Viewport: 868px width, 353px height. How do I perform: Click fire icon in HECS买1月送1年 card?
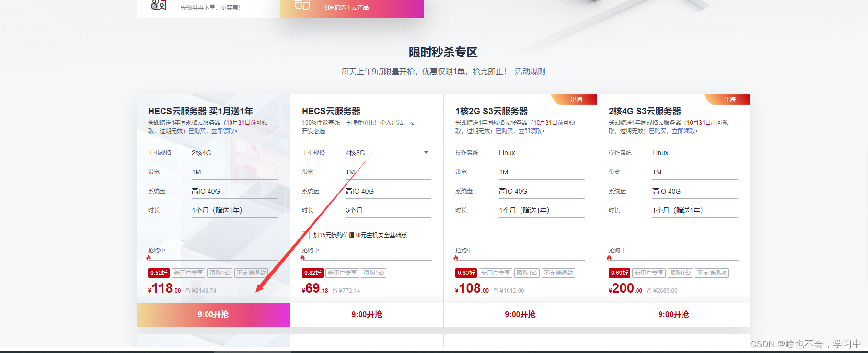[x=149, y=258]
